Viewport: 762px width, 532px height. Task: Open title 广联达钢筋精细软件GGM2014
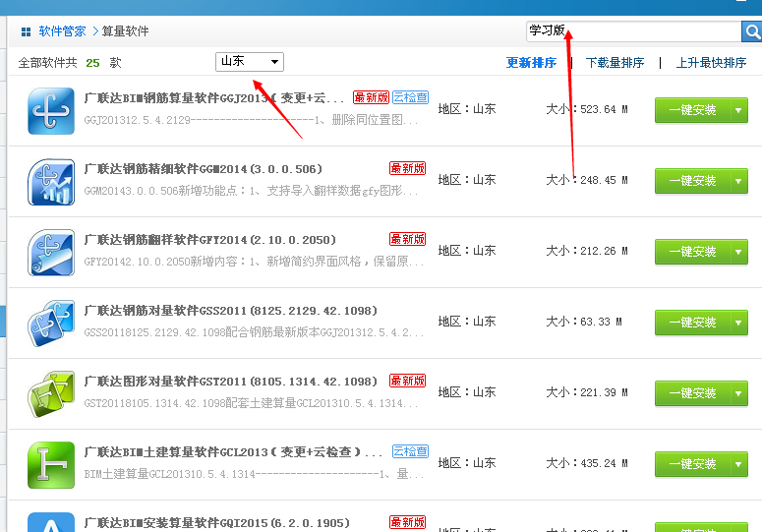tap(204, 169)
